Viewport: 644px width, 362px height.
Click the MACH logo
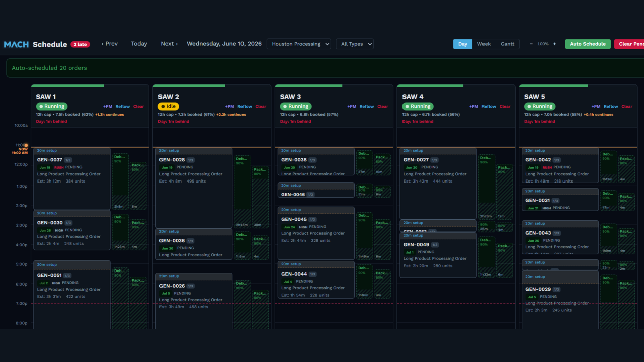coord(16,44)
